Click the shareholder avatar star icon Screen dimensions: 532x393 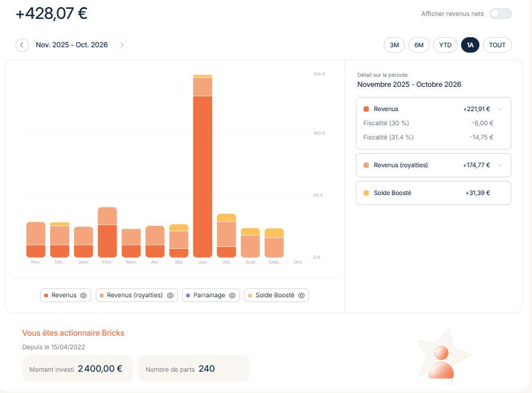pos(443,356)
